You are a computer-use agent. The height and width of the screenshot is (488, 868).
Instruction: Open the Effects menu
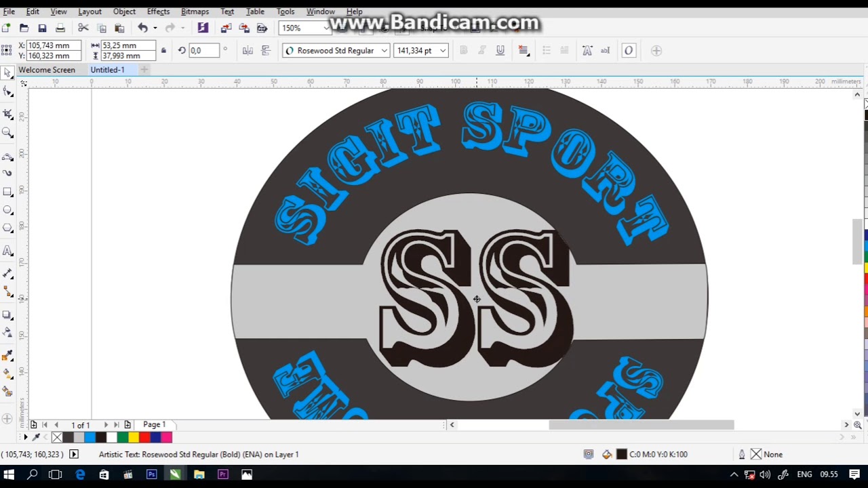(x=158, y=12)
